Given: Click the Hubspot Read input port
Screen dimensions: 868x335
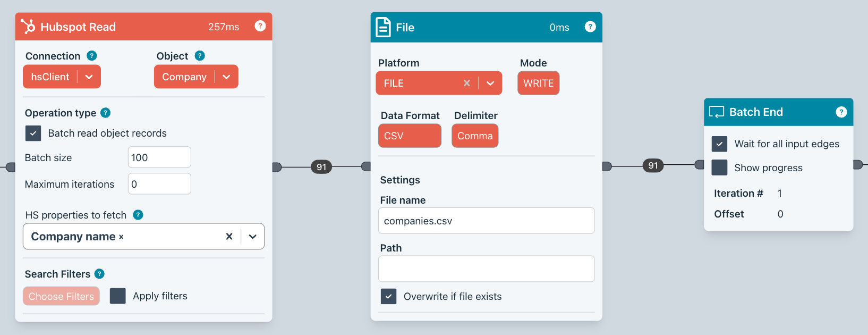Looking at the screenshot, I should tap(11, 167).
